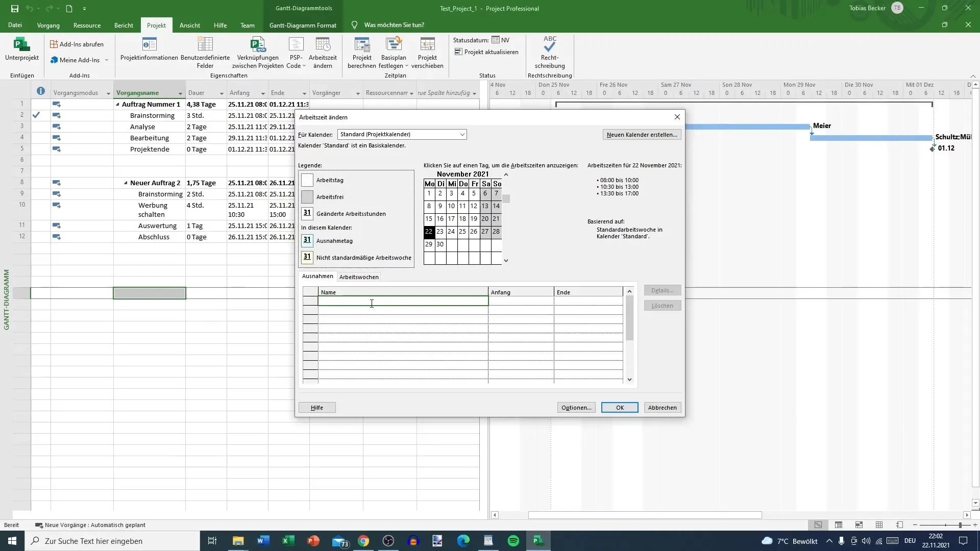Click the Windows search box
This screenshot has width=980, height=551.
112,541
